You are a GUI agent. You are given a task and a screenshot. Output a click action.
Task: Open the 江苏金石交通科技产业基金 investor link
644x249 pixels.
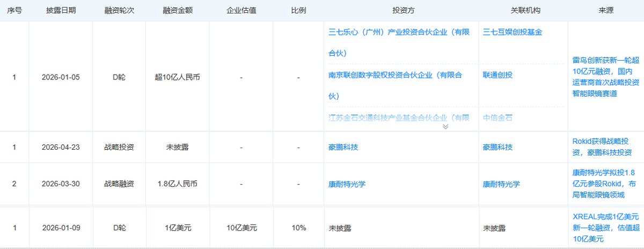tap(399, 118)
